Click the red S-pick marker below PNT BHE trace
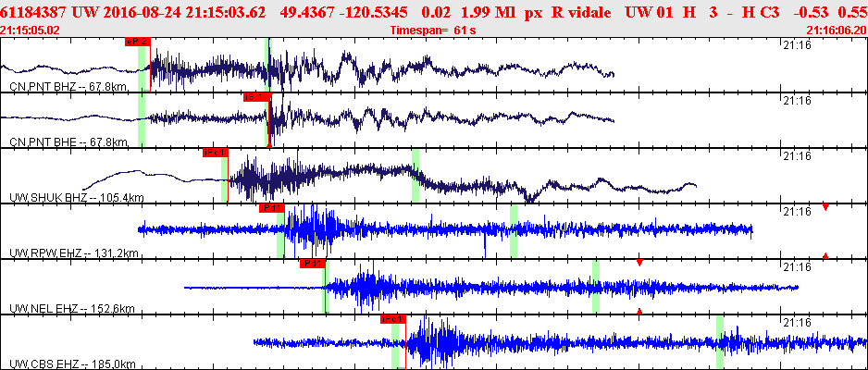Screen dimensions: 868x370 click(x=269, y=145)
